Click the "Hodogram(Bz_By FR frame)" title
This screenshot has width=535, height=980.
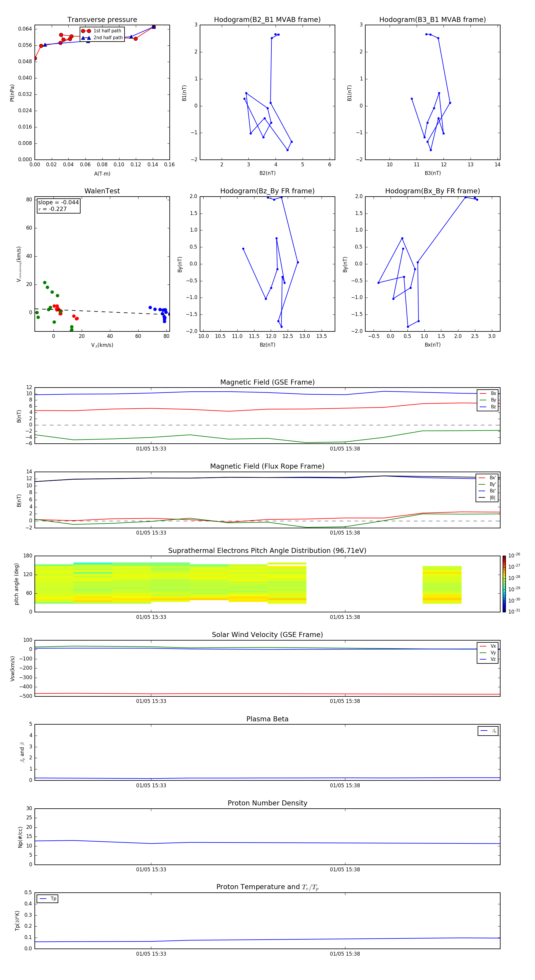[x=267, y=191]
